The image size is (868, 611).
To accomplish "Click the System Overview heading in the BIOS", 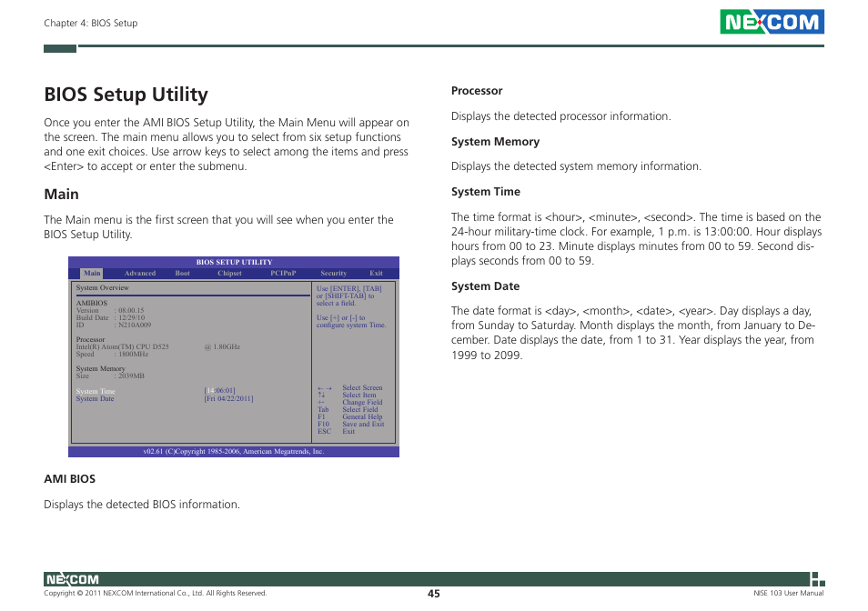I will pyautogui.click(x=103, y=287).
